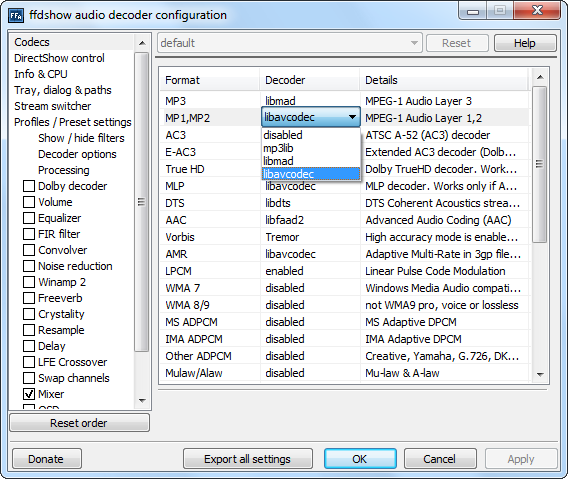Enable Noise reduction checkbox
The height and width of the screenshot is (479, 568).
pos(29,266)
